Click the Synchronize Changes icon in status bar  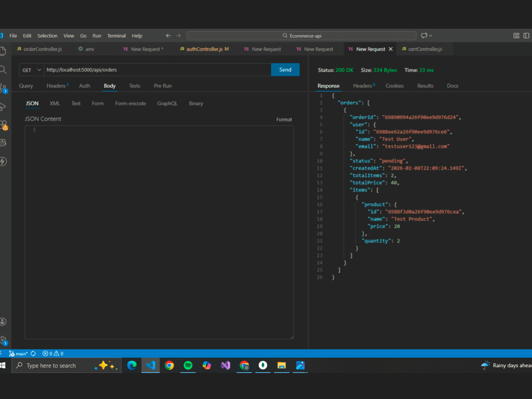click(x=33, y=354)
